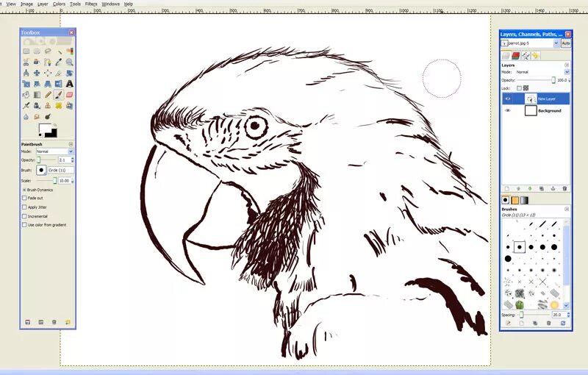This screenshot has width=588, height=375.
Task: Open the Brushes panel configuration menu
Action: [567, 209]
